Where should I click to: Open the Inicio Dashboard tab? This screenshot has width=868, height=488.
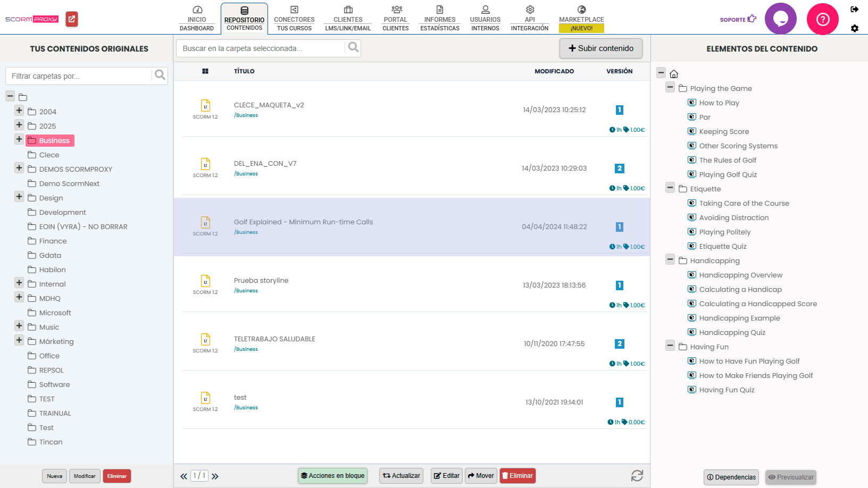pyautogui.click(x=197, y=19)
